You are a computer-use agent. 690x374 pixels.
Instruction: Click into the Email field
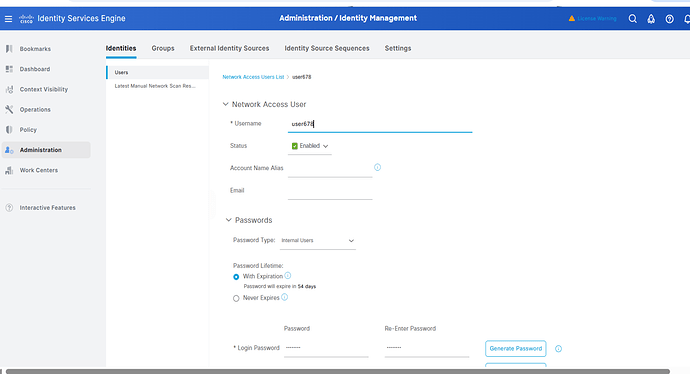pyautogui.click(x=330, y=191)
